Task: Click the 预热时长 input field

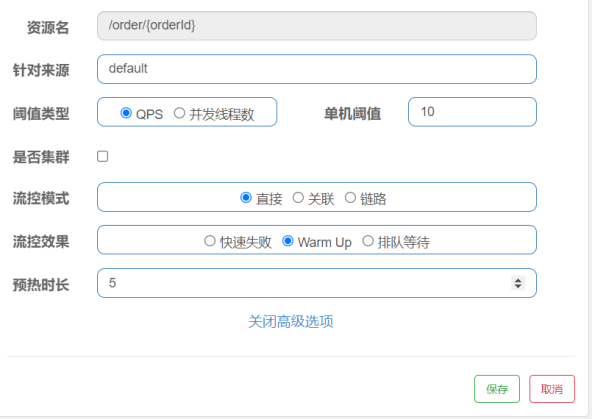Action: coord(317,283)
